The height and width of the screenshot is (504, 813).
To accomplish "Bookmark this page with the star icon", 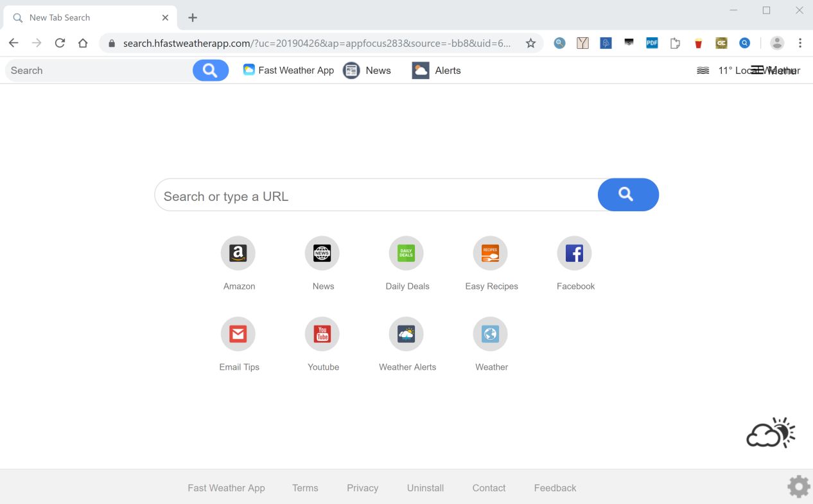I will point(531,43).
